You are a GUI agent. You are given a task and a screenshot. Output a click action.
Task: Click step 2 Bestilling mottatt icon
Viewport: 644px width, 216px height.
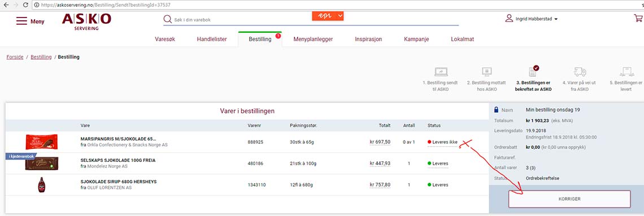click(x=487, y=72)
